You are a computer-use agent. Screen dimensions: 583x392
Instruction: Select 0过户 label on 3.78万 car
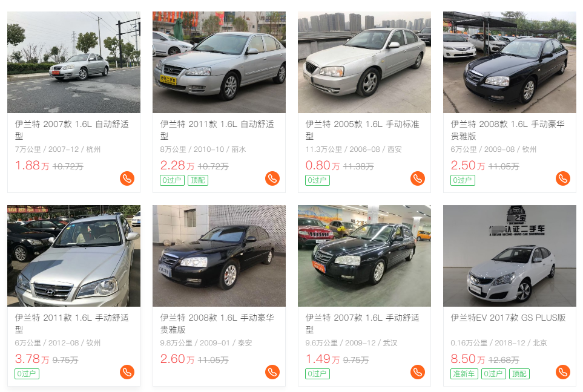coord(27,374)
